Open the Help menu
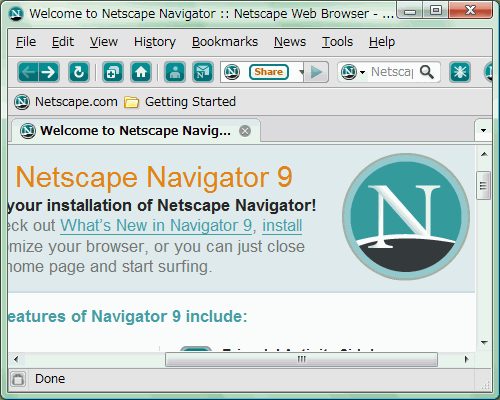Screen dimensions: 500x400 tap(382, 42)
